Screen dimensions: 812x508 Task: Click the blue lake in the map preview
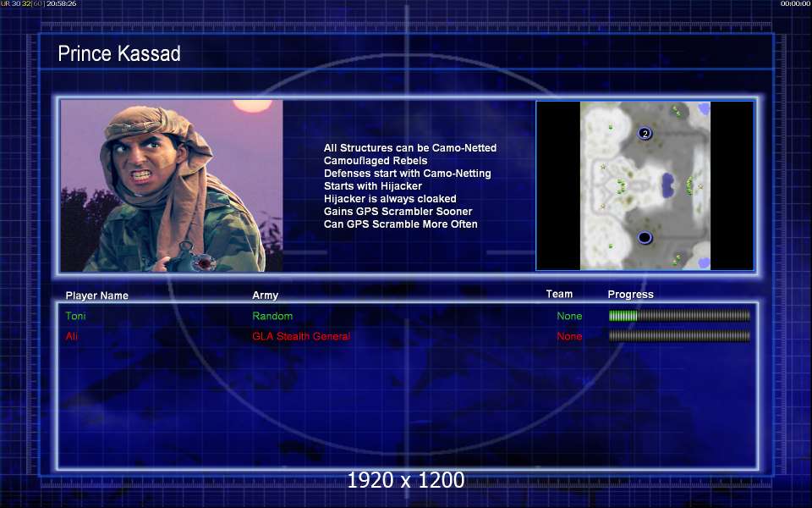[x=667, y=185]
